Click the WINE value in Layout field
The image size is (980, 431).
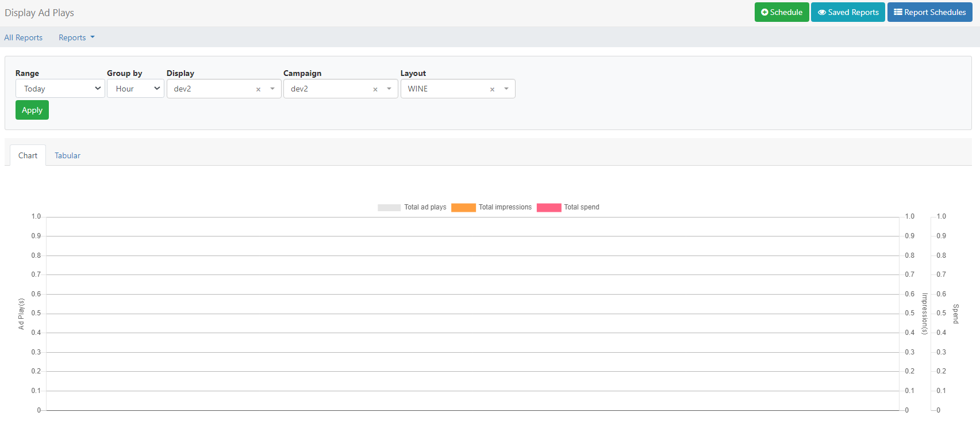[x=418, y=89]
